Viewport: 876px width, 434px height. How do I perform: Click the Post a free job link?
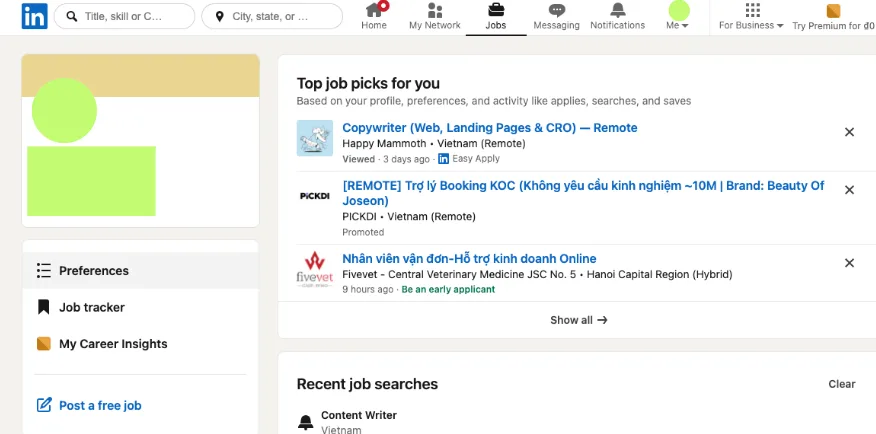click(100, 406)
